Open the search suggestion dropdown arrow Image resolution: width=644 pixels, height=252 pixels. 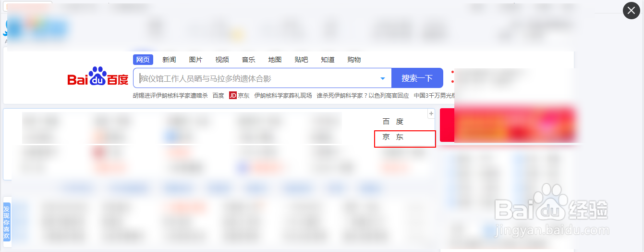coord(383,78)
